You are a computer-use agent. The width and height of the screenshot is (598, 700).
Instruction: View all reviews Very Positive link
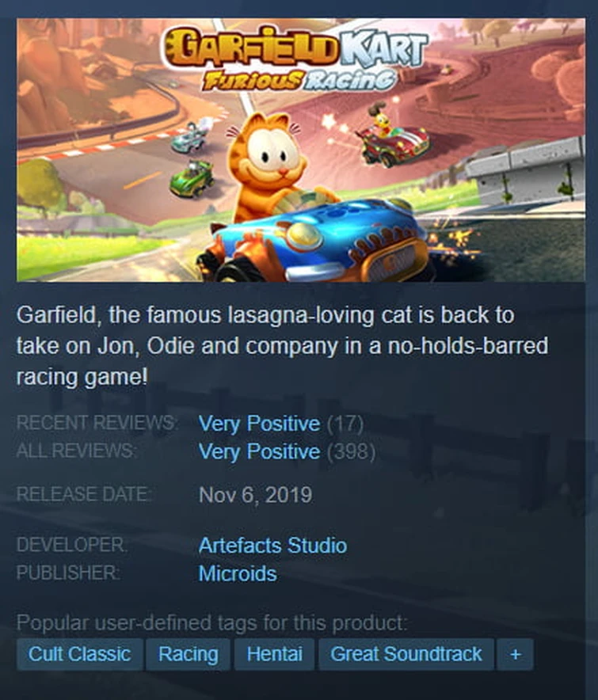pyautogui.click(x=259, y=451)
